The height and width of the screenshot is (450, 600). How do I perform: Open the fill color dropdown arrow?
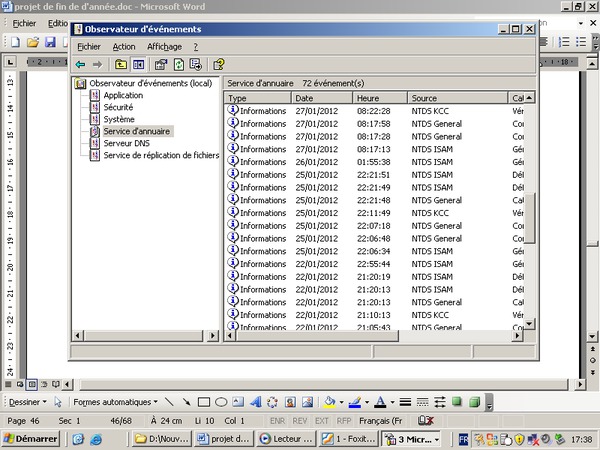tap(342, 402)
